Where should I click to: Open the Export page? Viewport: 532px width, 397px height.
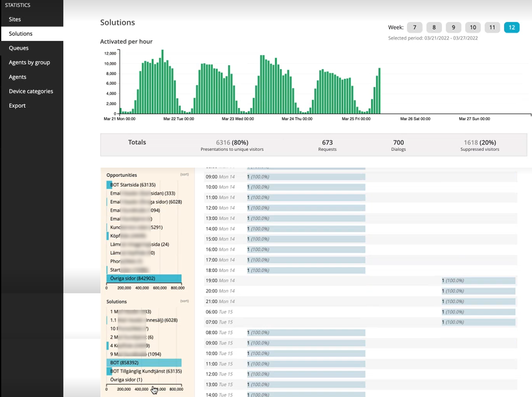pyautogui.click(x=17, y=106)
